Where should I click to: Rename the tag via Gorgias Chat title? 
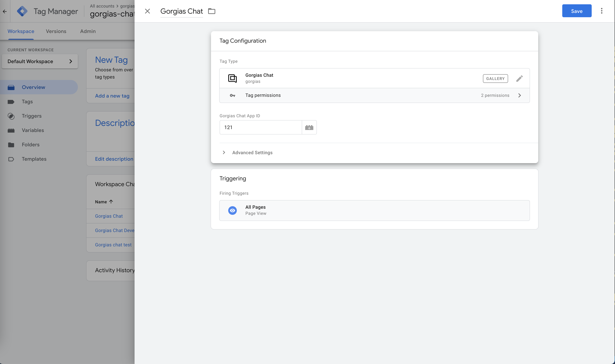[x=182, y=11]
